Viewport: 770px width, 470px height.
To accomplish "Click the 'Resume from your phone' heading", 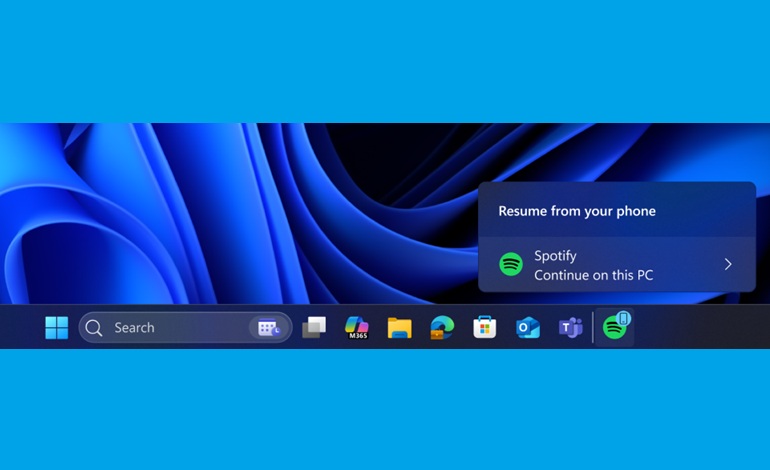I will click(x=577, y=211).
